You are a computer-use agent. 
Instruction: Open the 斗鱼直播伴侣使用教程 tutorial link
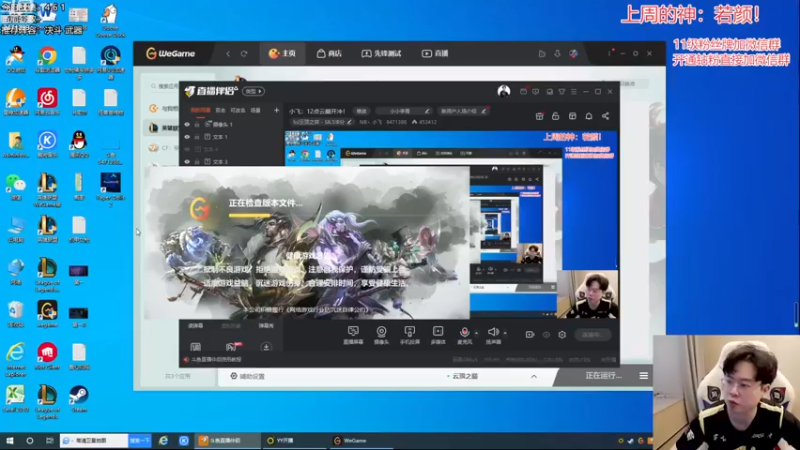[213, 360]
